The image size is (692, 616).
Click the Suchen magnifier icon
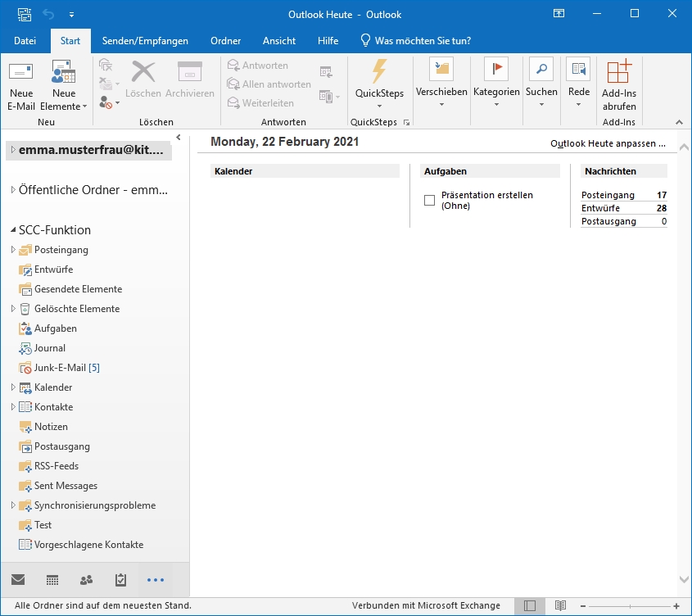click(x=540, y=70)
